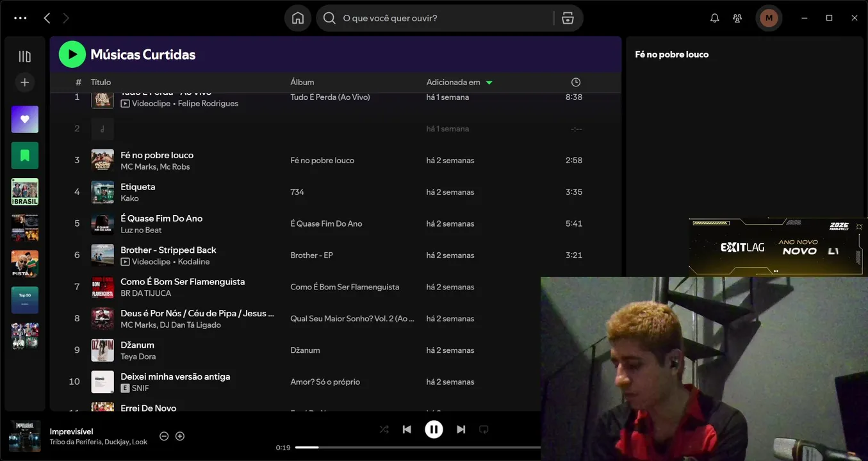Open artist Kodaline link

194,262
